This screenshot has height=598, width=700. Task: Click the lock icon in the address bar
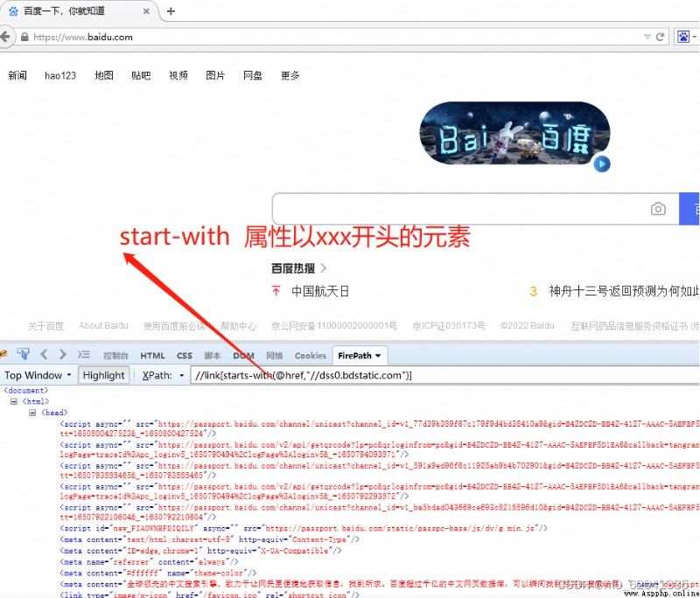tap(25, 37)
